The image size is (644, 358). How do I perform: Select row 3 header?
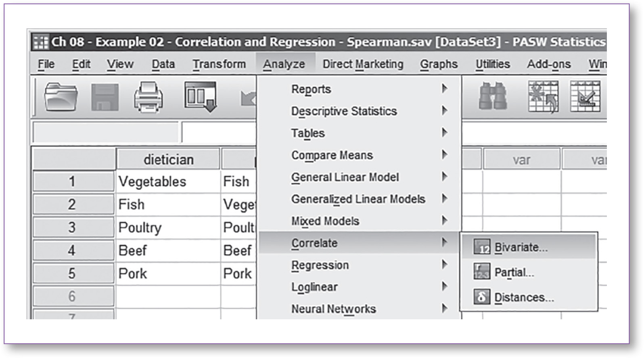tap(72, 227)
